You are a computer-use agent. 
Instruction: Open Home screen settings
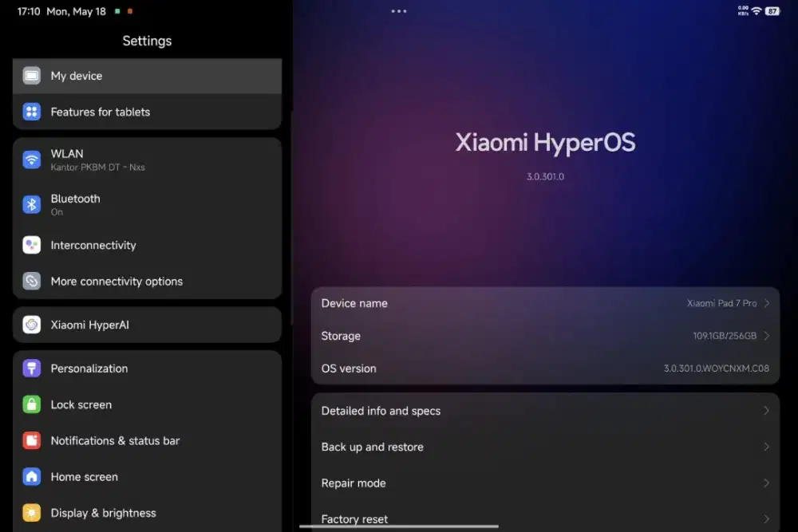click(147, 477)
